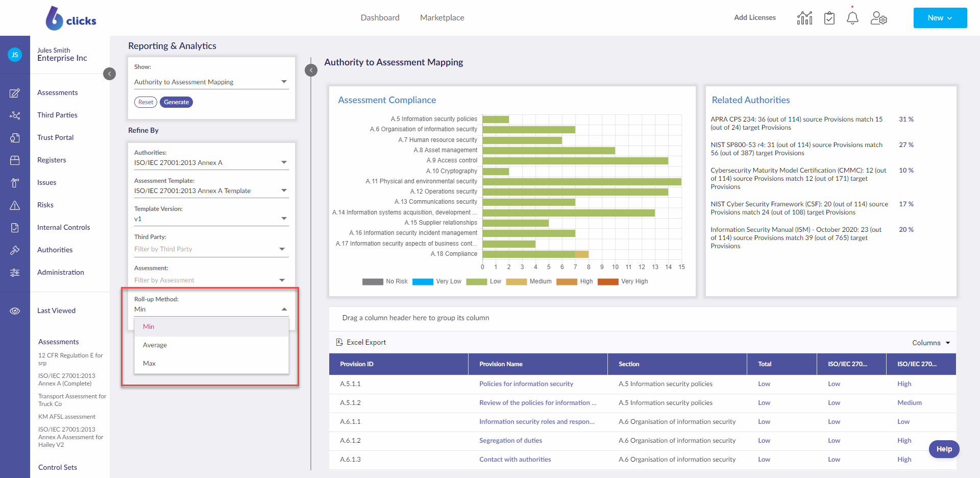Click the Reset button
The width and height of the screenshot is (980, 478).
pos(146,102)
